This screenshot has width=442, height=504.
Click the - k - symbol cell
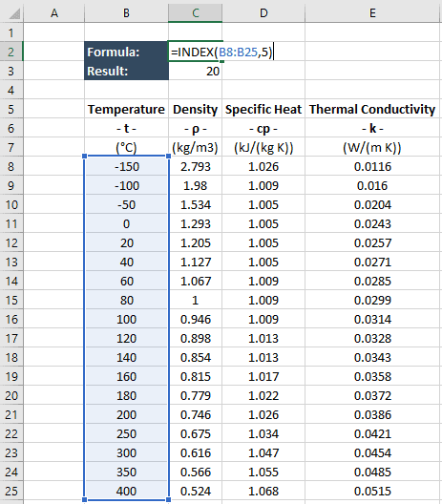click(x=372, y=128)
